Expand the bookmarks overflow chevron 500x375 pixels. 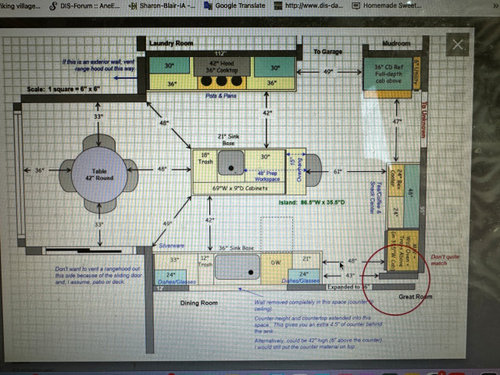click(496, 5)
